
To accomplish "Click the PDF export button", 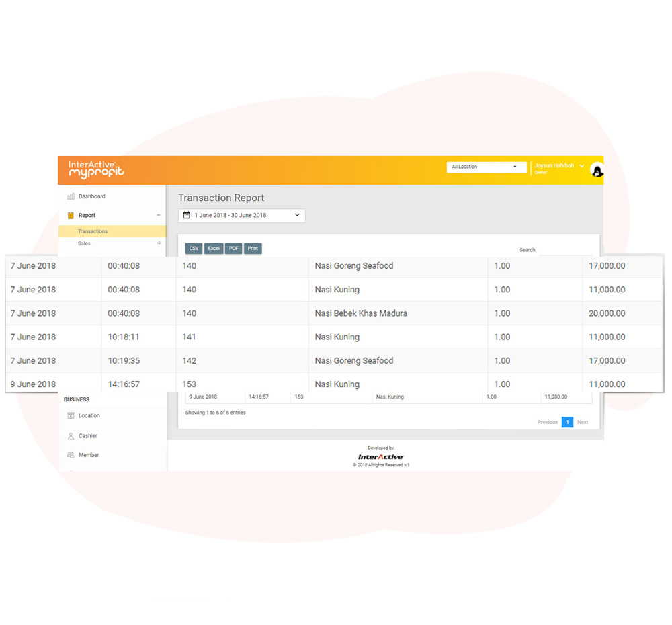I will [x=233, y=248].
